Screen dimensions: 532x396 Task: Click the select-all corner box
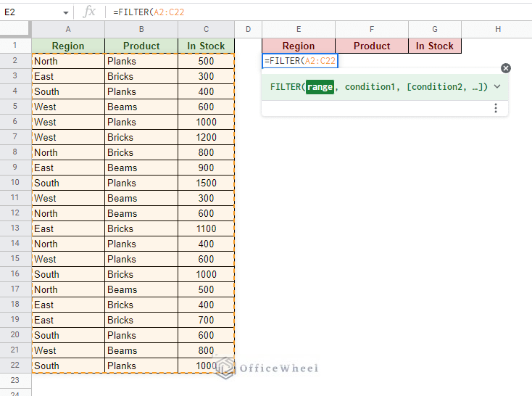[x=15, y=29]
